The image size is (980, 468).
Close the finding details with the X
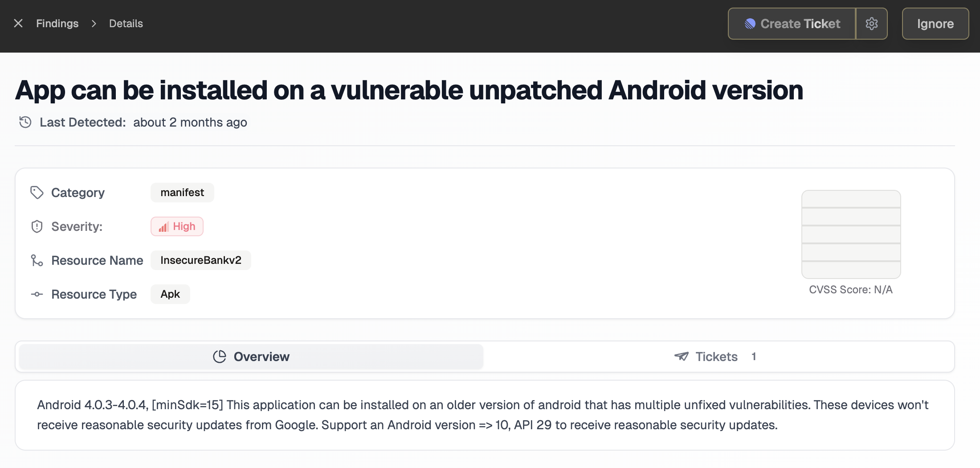(x=18, y=23)
